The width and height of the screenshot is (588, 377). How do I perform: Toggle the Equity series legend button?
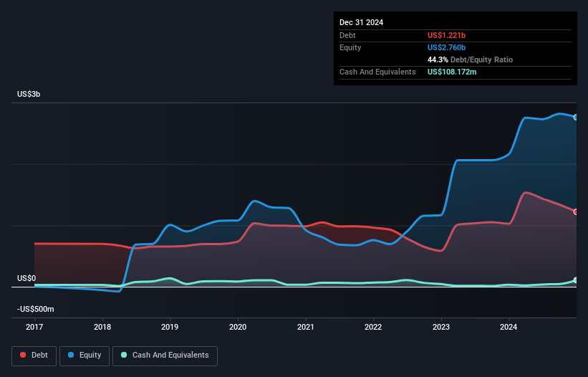85,355
